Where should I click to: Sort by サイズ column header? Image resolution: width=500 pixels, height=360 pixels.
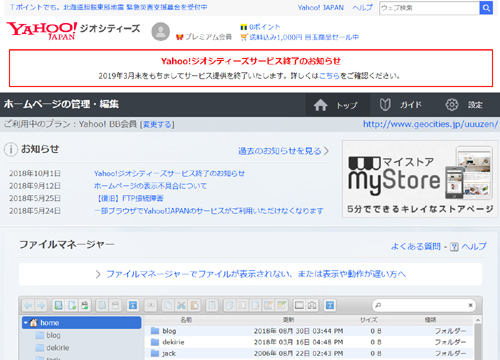click(x=369, y=320)
